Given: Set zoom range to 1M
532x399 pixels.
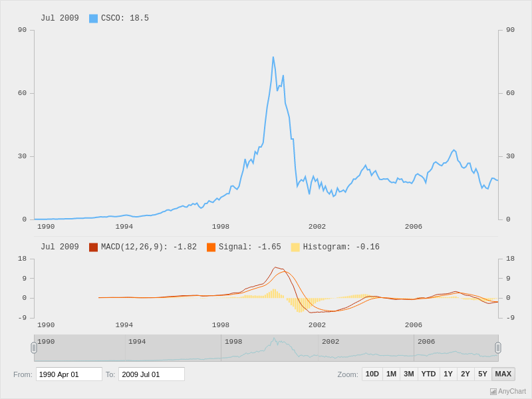Looking at the screenshot, I should pyautogui.click(x=391, y=374).
